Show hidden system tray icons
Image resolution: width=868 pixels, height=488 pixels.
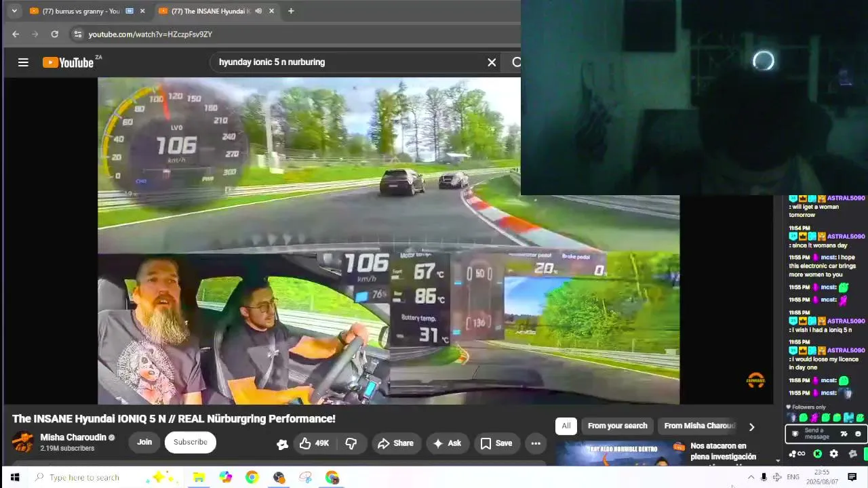point(751,477)
